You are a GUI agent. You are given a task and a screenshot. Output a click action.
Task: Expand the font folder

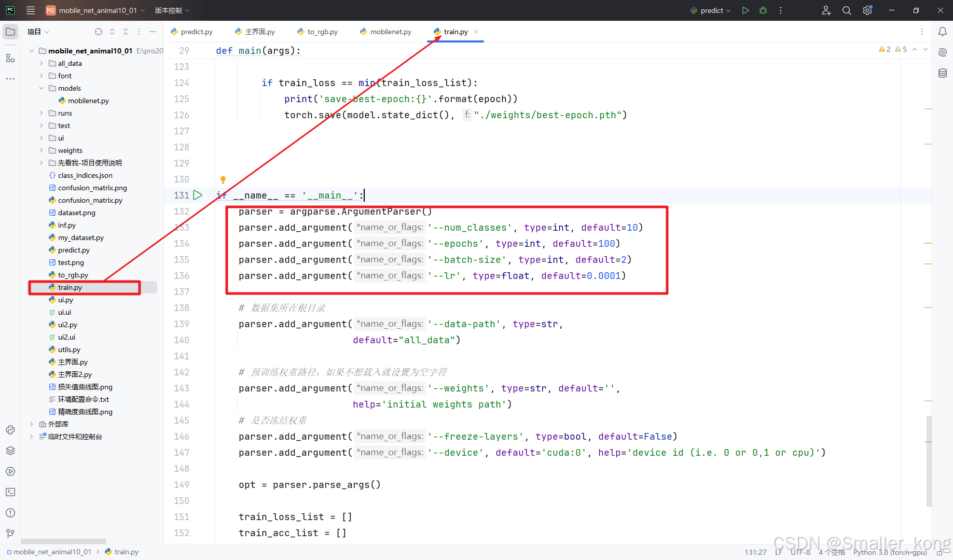[42, 76]
